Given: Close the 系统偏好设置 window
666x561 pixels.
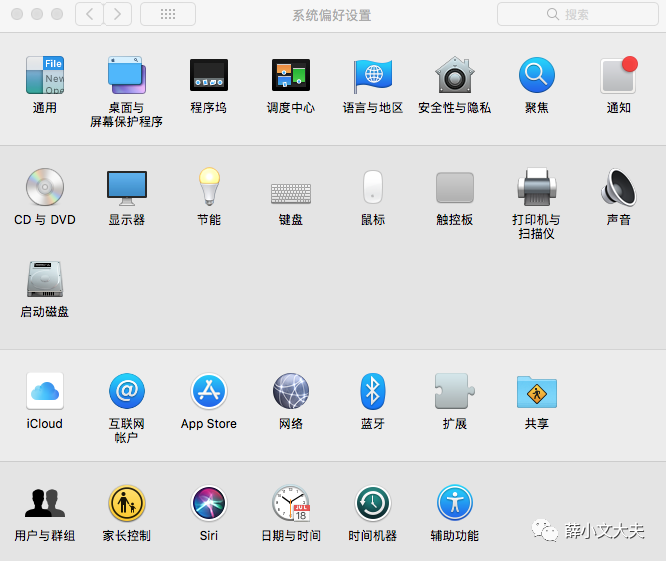Looking at the screenshot, I should 17,14.
